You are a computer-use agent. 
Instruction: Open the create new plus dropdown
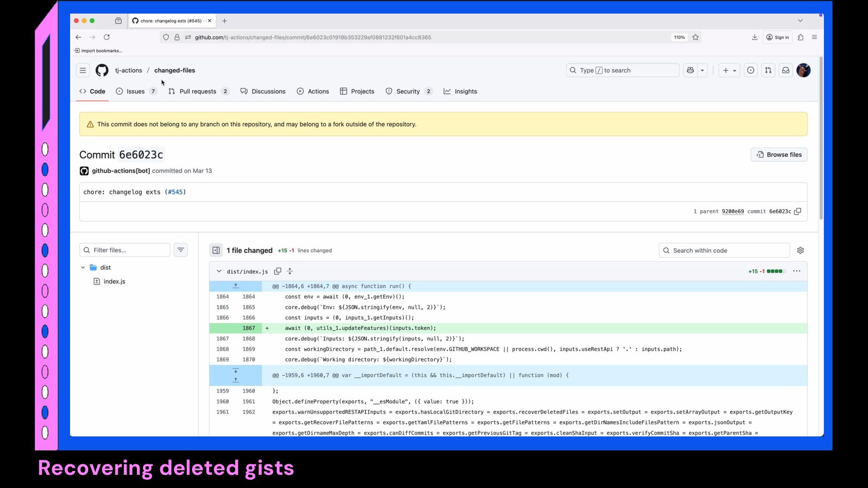(729, 70)
